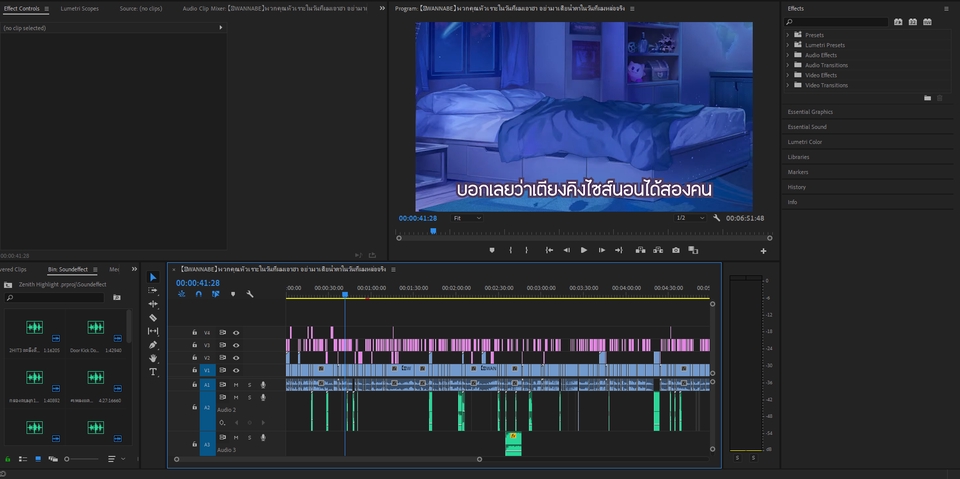Toggle insert sequences as nests button
Screen dimensions: 960x479
182,294
